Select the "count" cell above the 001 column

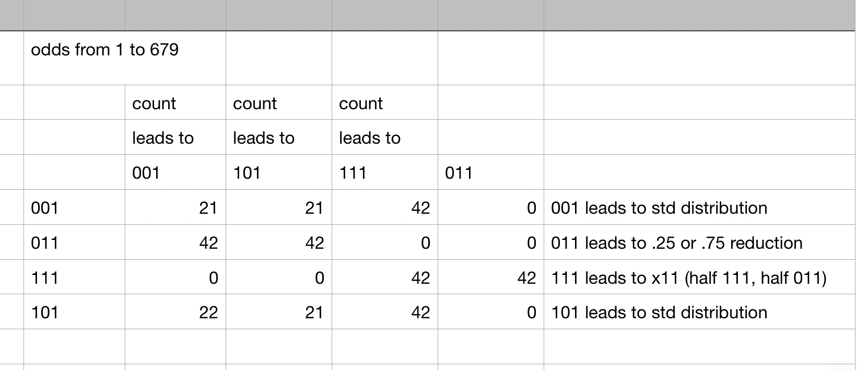(x=154, y=103)
